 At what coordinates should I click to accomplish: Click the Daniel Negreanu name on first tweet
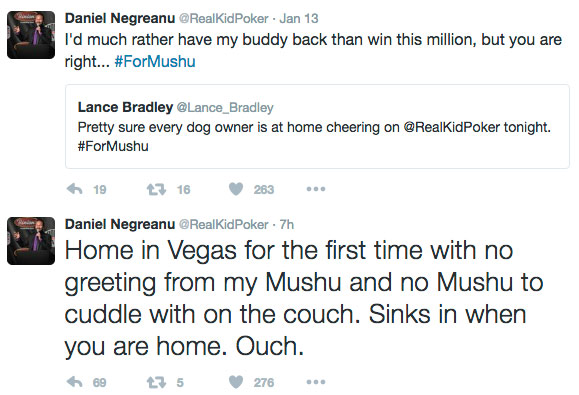coord(120,18)
